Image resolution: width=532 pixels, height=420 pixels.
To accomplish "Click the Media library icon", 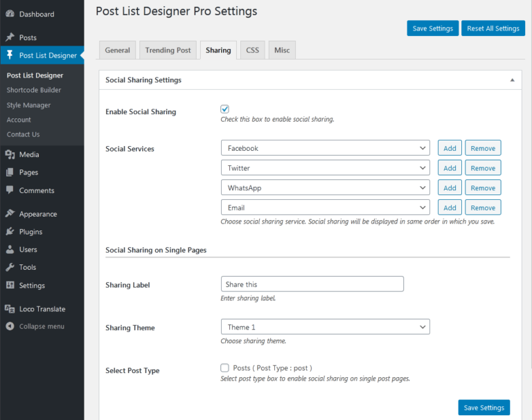I will click(10, 154).
